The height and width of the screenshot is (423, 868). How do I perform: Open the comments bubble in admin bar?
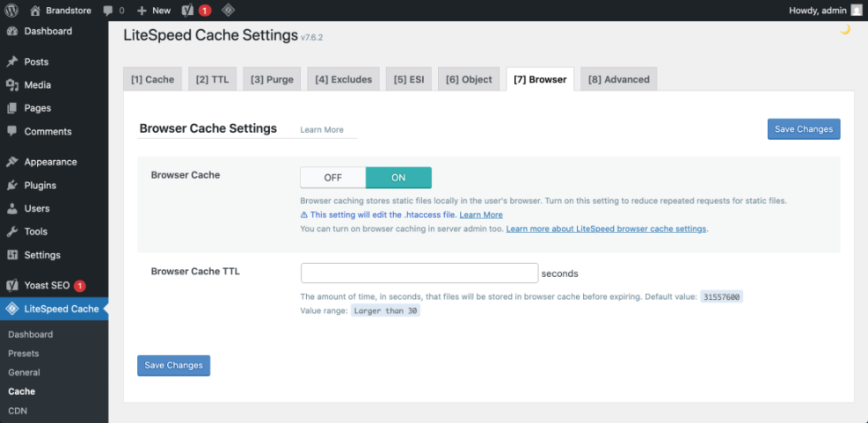108,10
